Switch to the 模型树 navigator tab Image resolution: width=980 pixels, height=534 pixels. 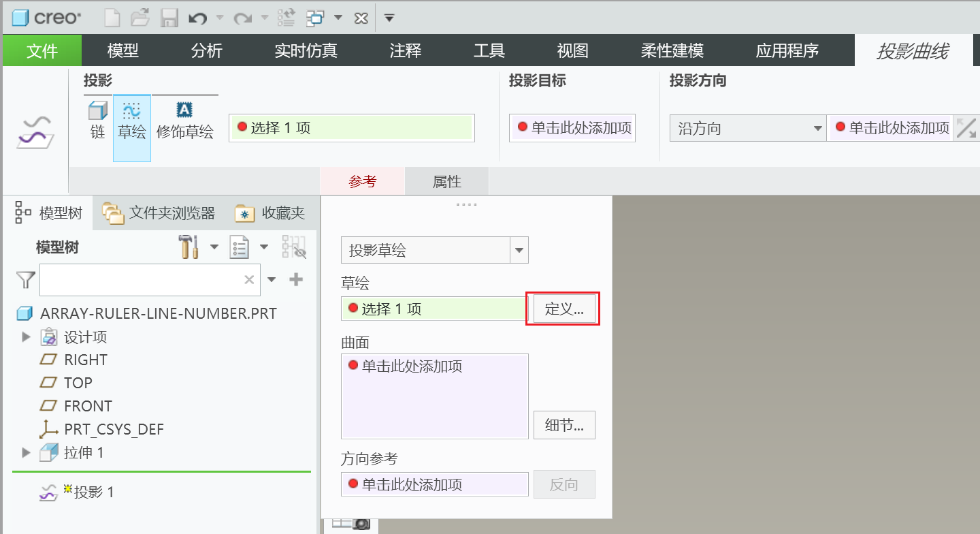48,214
